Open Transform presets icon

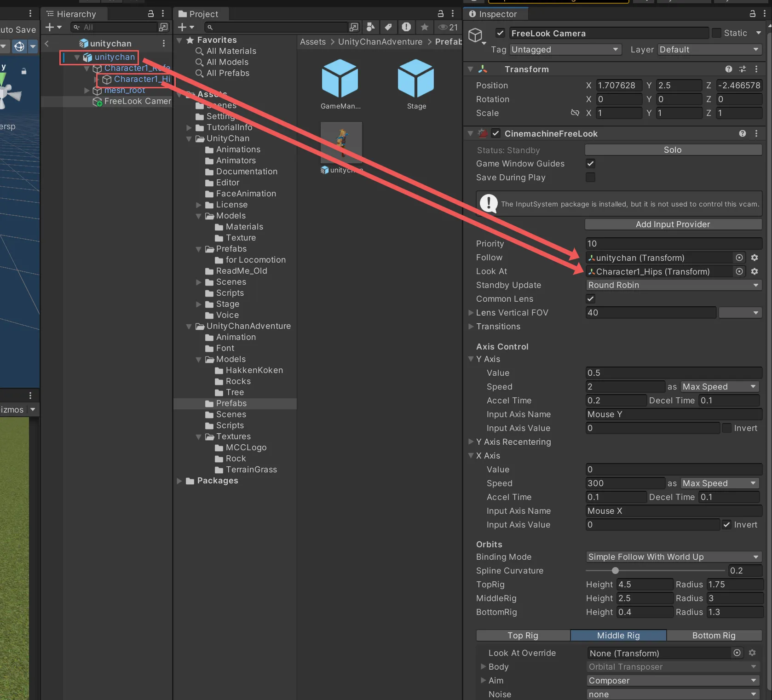(743, 69)
